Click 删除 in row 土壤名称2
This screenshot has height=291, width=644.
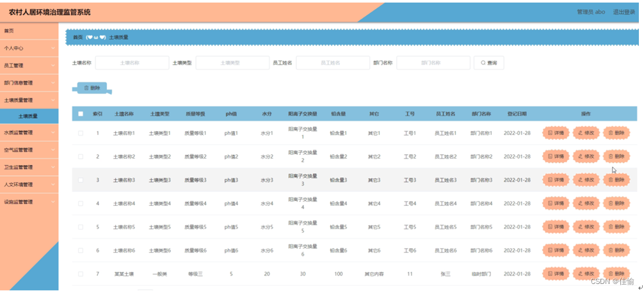click(616, 157)
